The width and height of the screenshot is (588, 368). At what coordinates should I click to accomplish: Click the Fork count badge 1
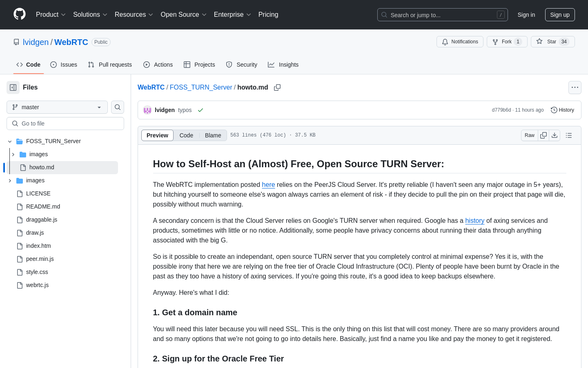518,42
